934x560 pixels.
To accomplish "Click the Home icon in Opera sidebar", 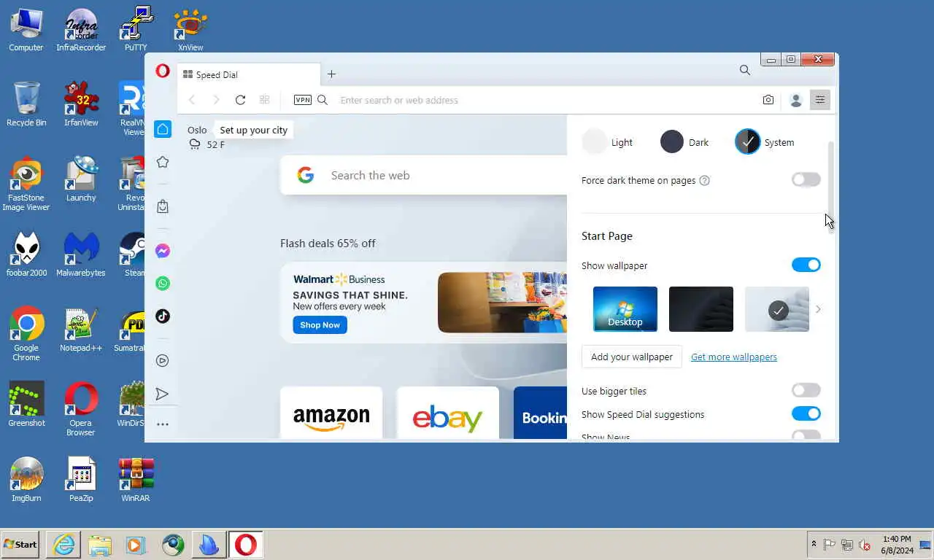I will [163, 129].
